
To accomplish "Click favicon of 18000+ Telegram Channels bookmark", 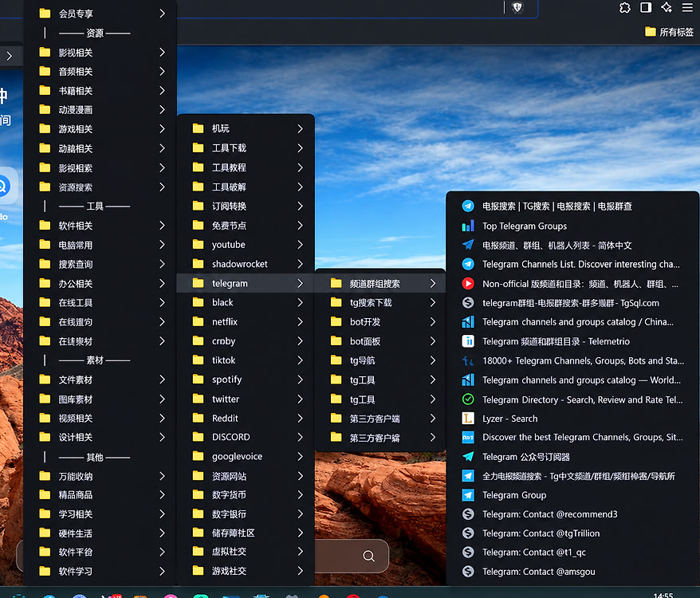I will (468, 360).
